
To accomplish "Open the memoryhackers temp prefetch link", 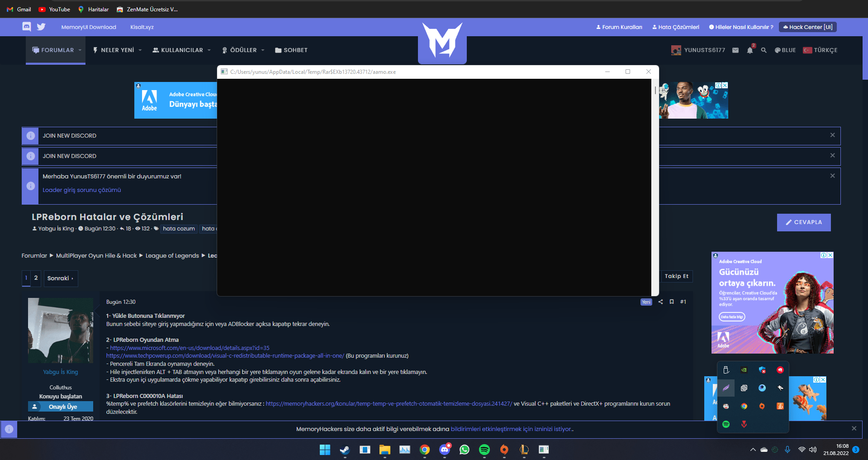I will [389, 404].
